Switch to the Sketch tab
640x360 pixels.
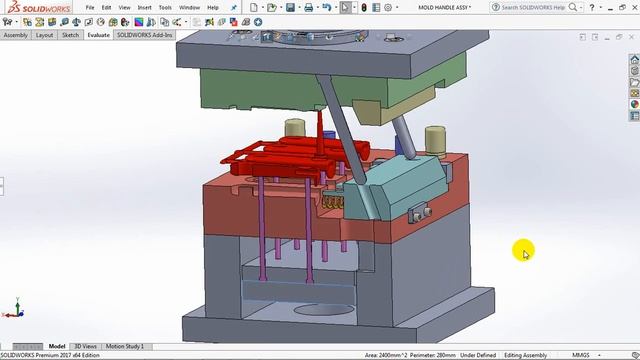[71, 35]
